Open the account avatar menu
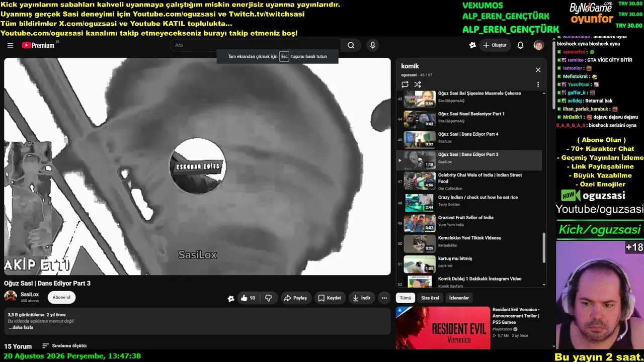Image resolution: width=644 pixels, height=362 pixels. pyautogui.click(x=539, y=45)
